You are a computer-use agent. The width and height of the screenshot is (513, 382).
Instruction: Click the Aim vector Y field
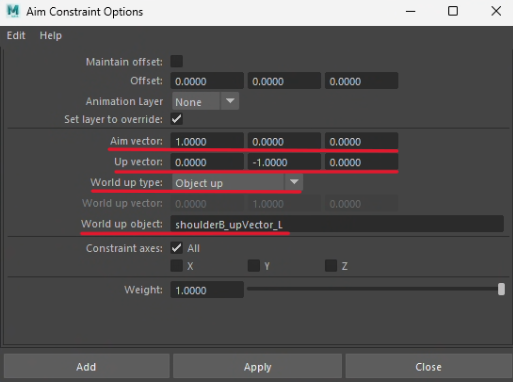tap(284, 141)
